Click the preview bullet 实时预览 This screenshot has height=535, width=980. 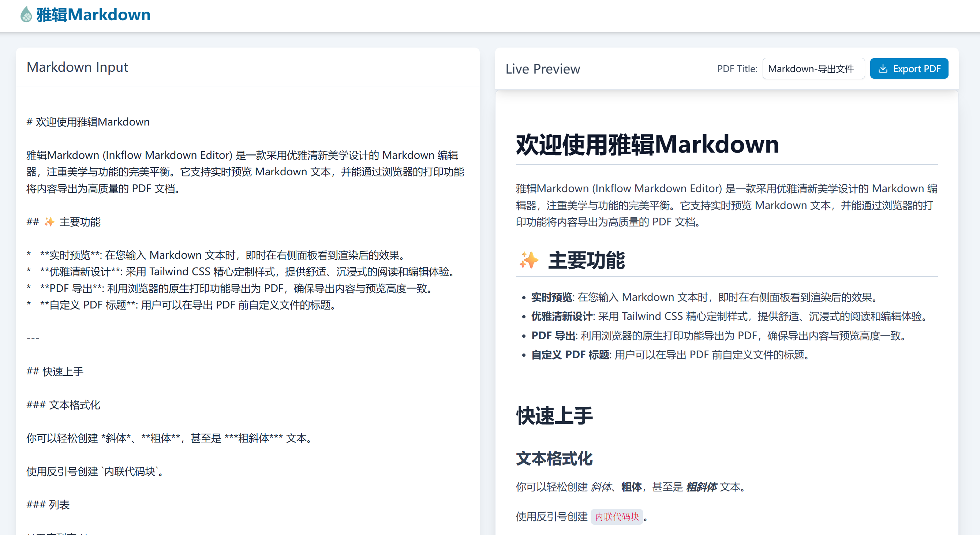pyautogui.click(x=704, y=297)
